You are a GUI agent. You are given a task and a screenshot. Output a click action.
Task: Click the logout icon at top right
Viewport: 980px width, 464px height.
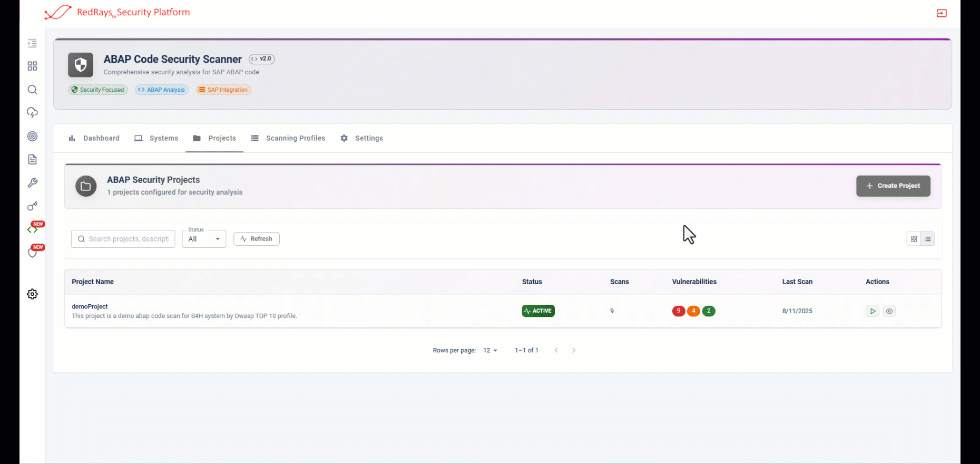point(942,13)
